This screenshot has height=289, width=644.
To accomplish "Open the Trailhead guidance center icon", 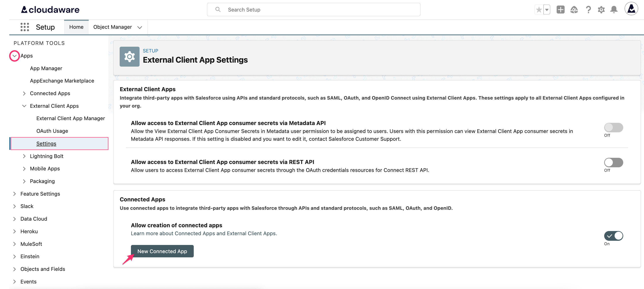I will pos(574,10).
